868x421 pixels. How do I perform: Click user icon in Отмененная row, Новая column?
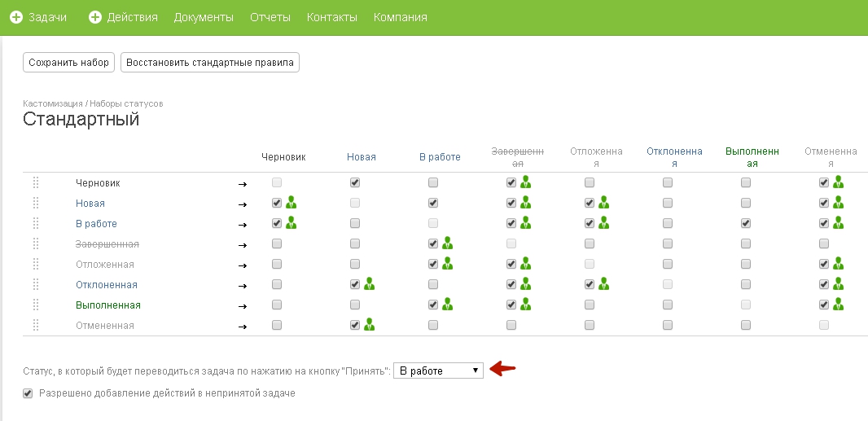(369, 325)
